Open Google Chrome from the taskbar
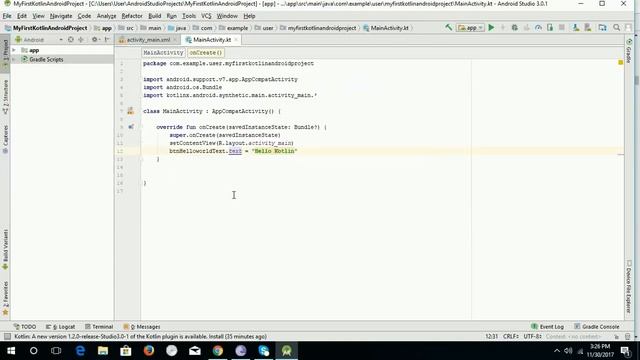640x360 pixels. coord(218,351)
